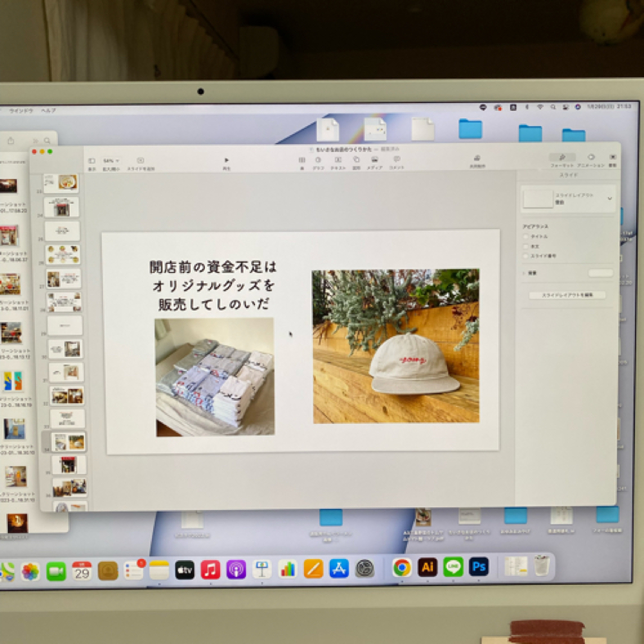This screenshot has width=644, height=644.
Task: Click the share icon in left Finder window
Action: click(x=11, y=141)
